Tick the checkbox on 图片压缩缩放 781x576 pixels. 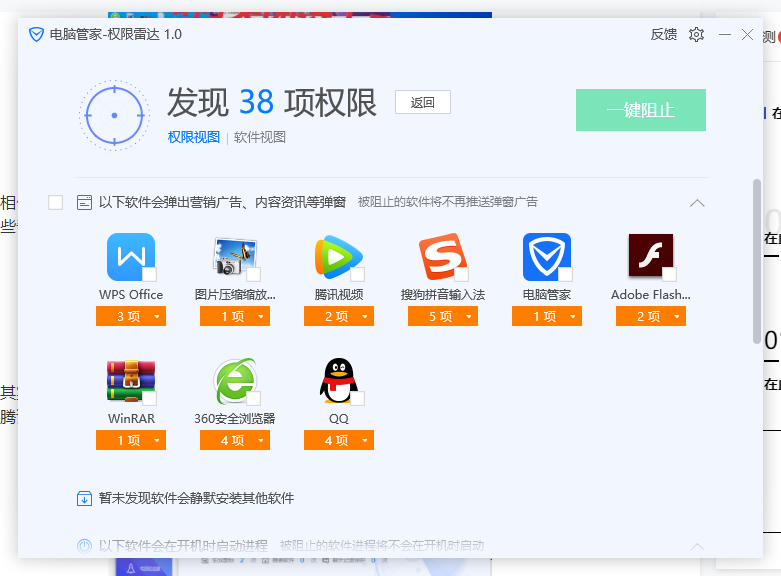[254, 274]
